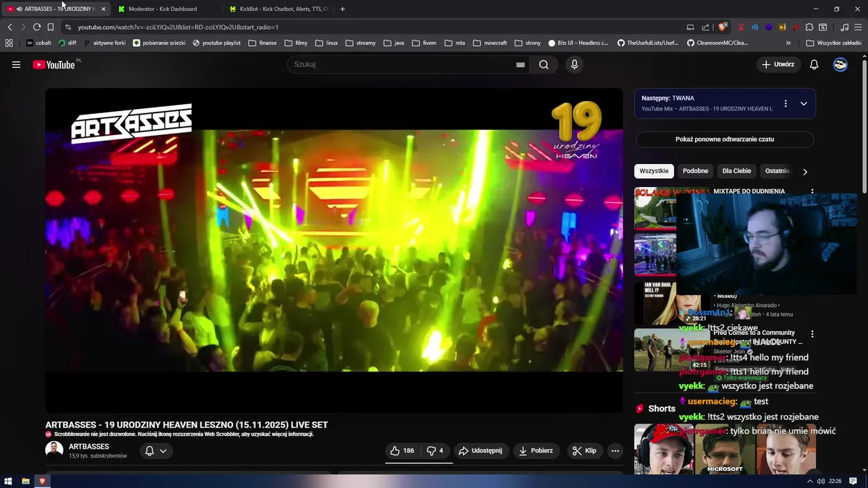Image resolution: width=868 pixels, height=488 pixels.
Task: Click the Klip clip button
Action: (584, 451)
